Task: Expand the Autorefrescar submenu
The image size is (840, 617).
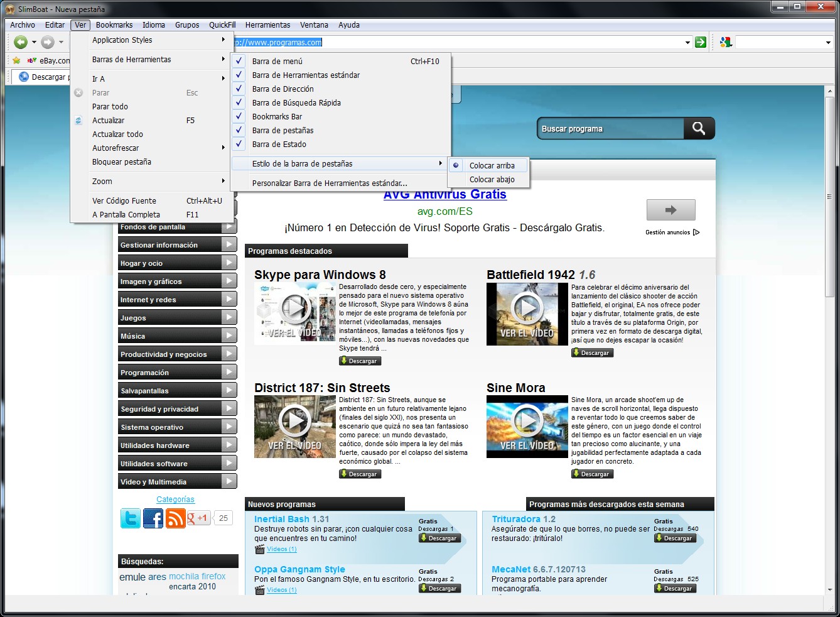Action: [x=152, y=148]
